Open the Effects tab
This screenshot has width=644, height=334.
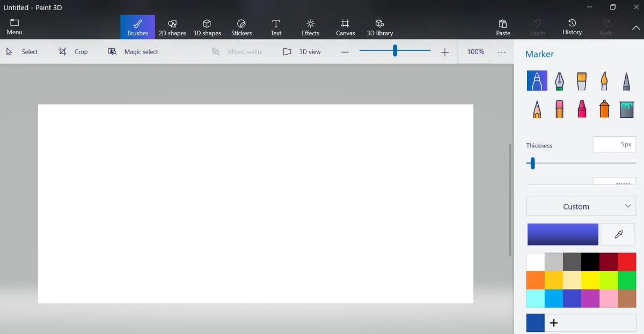(x=310, y=27)
